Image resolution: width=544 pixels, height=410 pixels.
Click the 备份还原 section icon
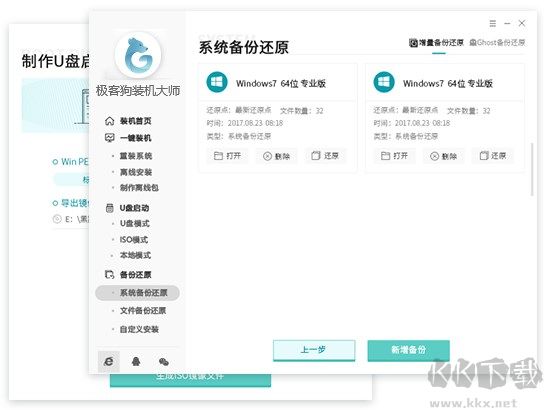click(x=109, y=274)
